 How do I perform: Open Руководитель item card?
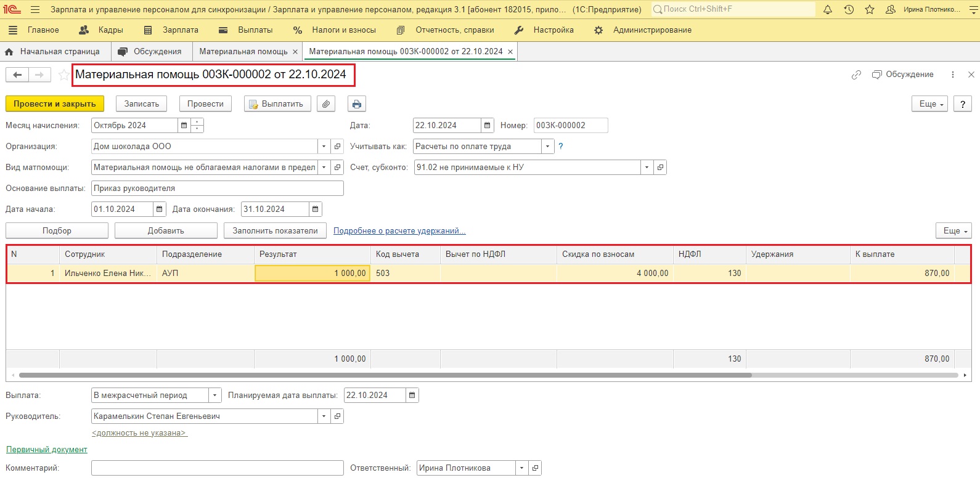point(337,416)
